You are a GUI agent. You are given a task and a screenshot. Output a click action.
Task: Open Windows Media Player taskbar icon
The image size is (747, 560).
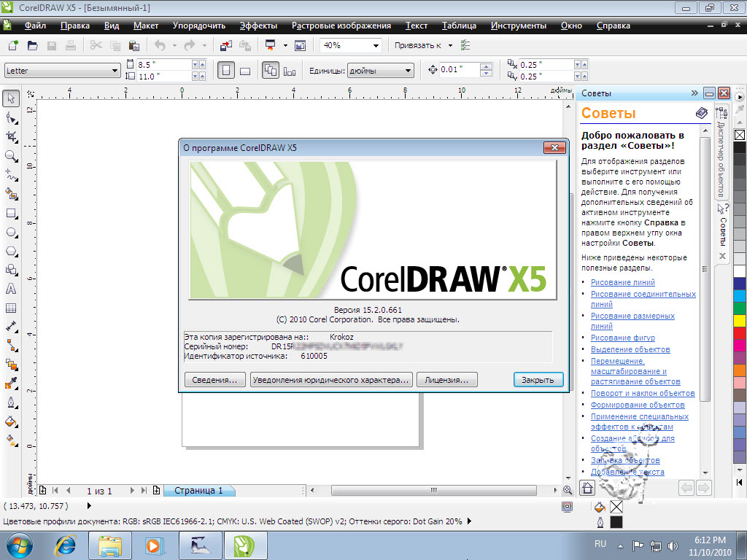(x=153, y=545)
